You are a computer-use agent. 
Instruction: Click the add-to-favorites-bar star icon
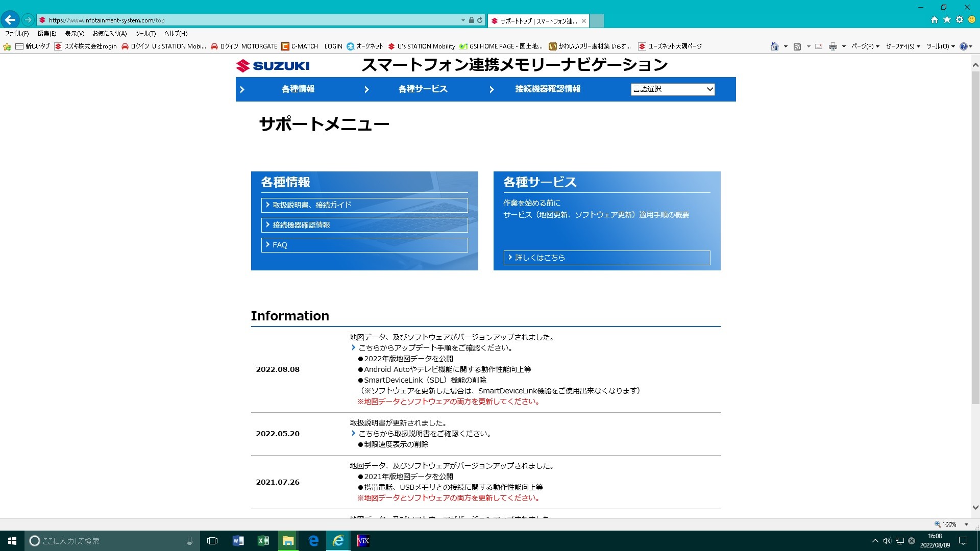[7, 46]
